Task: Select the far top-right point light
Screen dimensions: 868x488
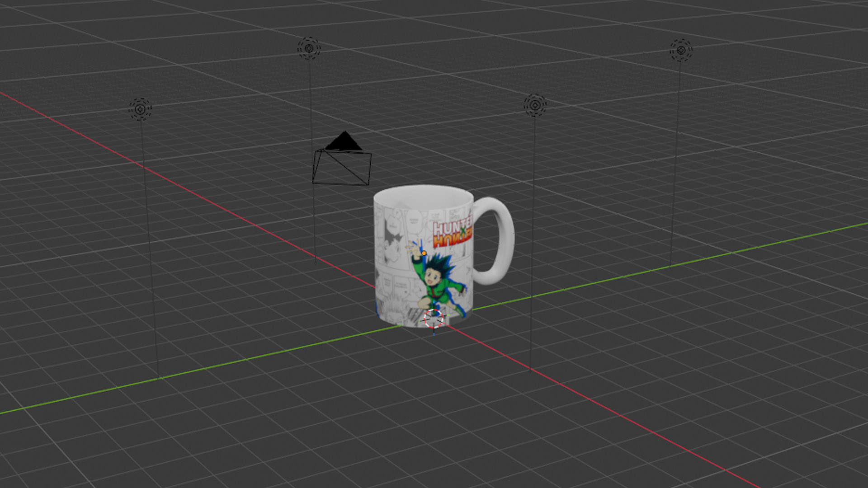Action: [681, 50]
